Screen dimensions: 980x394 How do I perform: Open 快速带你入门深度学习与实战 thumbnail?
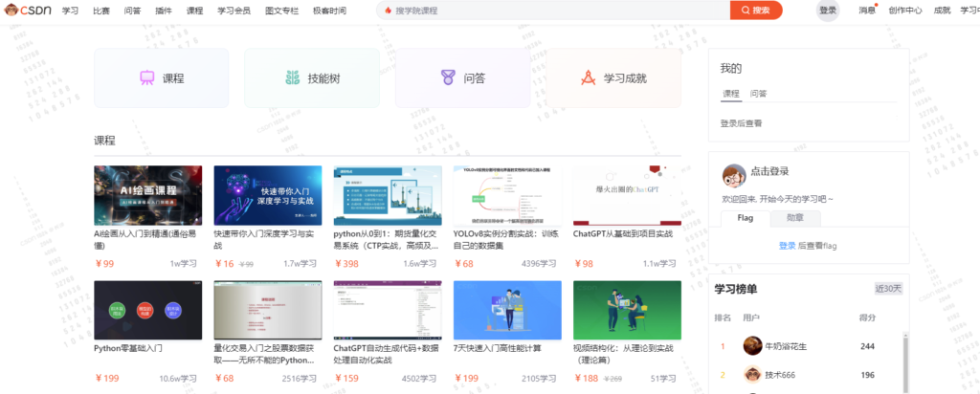tap(268, 195)
